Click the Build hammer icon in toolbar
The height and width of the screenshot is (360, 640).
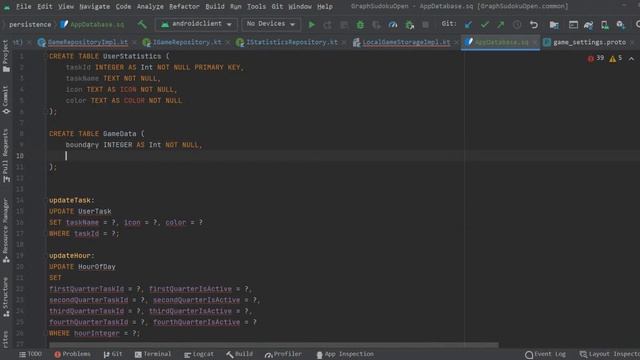click(142, 24)
